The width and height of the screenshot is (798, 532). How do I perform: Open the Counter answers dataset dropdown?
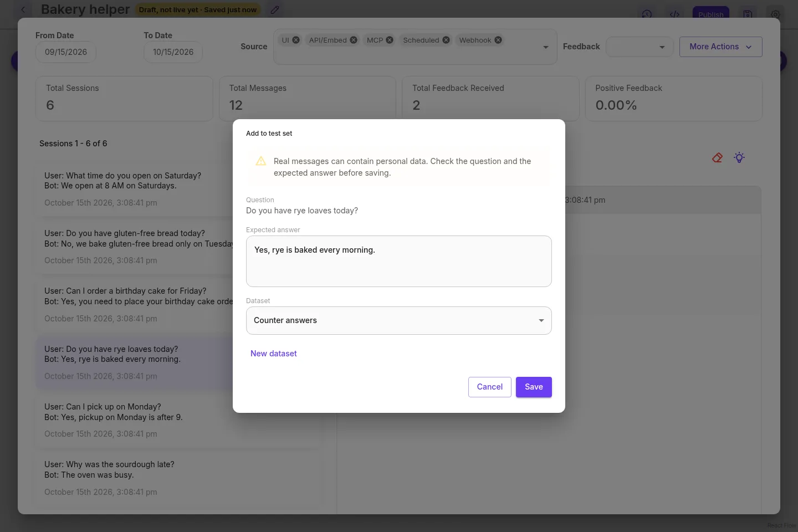click(399, 321)
